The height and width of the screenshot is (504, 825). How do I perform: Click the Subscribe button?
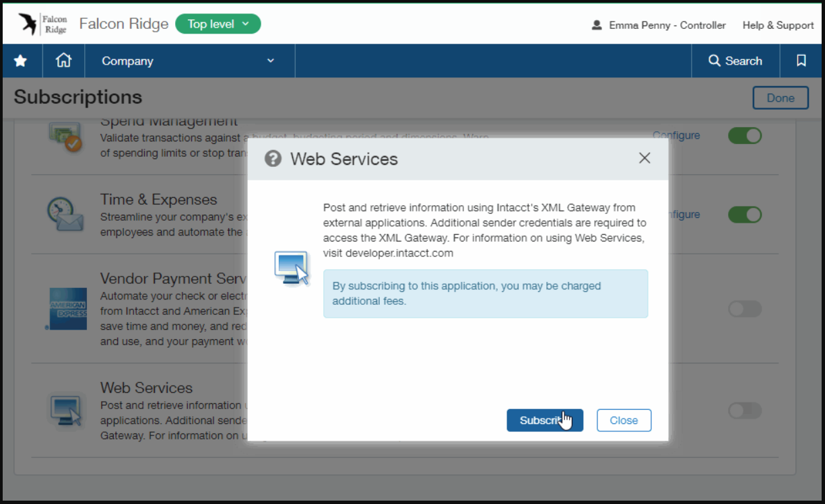(x=545, y=420)
